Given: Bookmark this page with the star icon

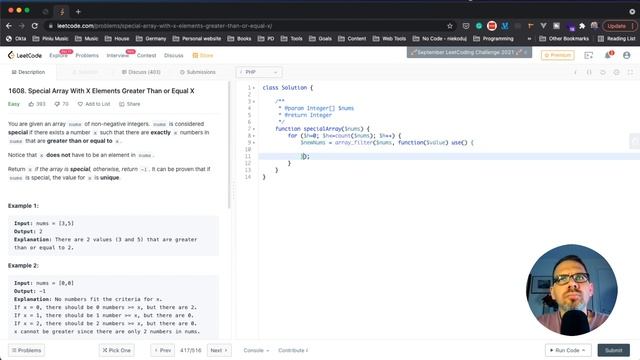Looking at the screenshot, I should coord(450,26).
